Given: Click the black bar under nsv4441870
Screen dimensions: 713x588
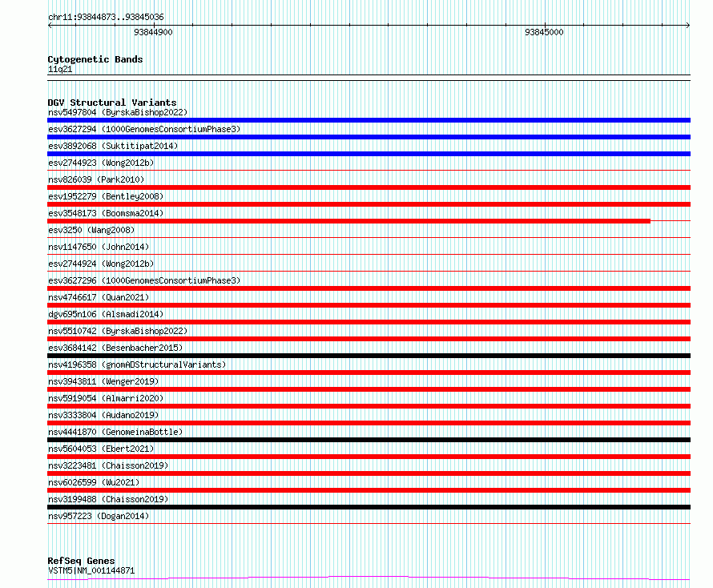Looking at the screenshot, I should click(x=369, y=440).
